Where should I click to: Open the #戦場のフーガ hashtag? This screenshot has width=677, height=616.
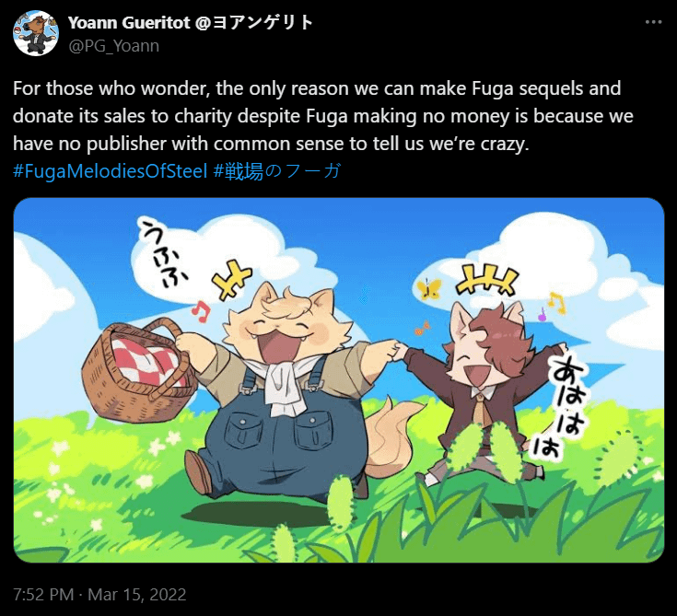[276, 171]
